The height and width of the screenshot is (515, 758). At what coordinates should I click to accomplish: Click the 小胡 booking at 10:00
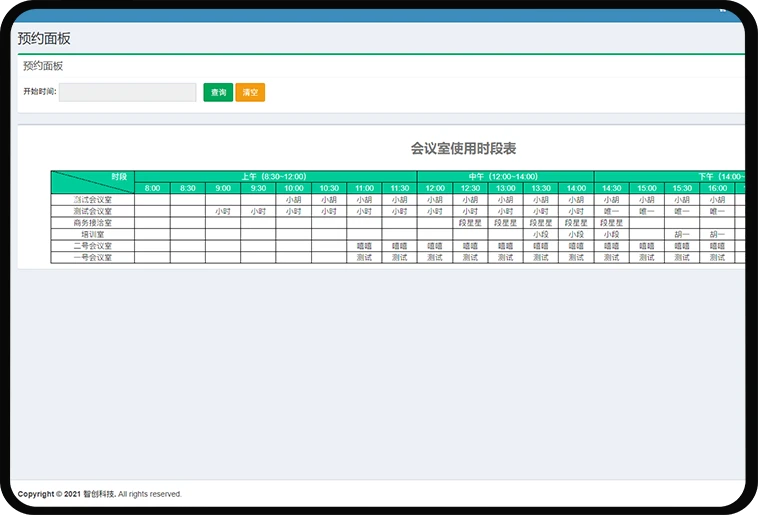click(x=293, y=200)
